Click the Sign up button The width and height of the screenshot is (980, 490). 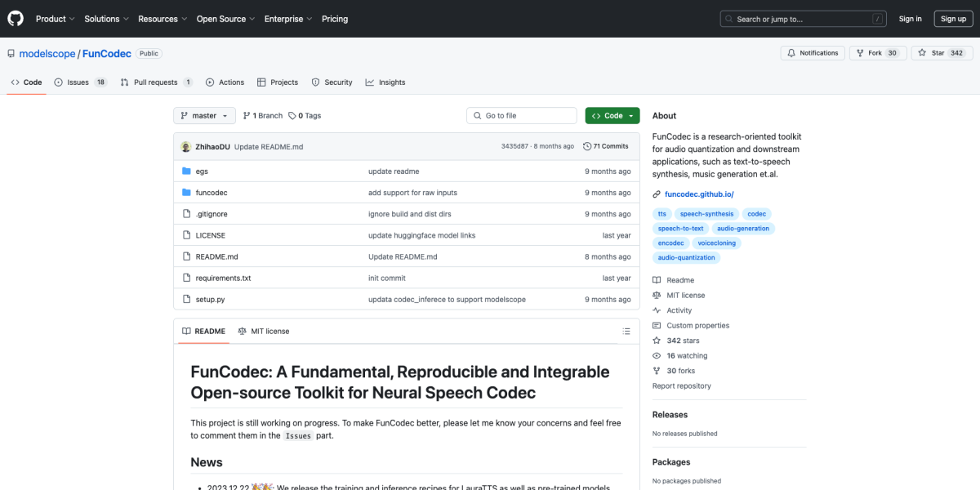pos(953,19)
